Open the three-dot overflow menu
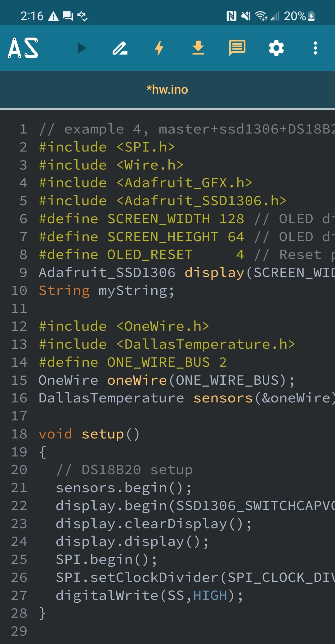The height and width of the screenshot is (644, 335). [x=315, y=48]
